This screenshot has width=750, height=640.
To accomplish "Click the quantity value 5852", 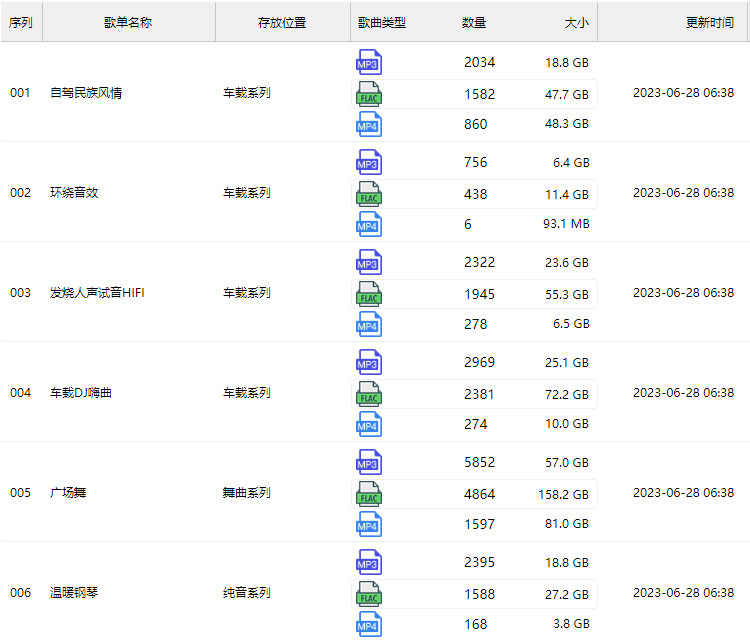I will click(480, 463).
